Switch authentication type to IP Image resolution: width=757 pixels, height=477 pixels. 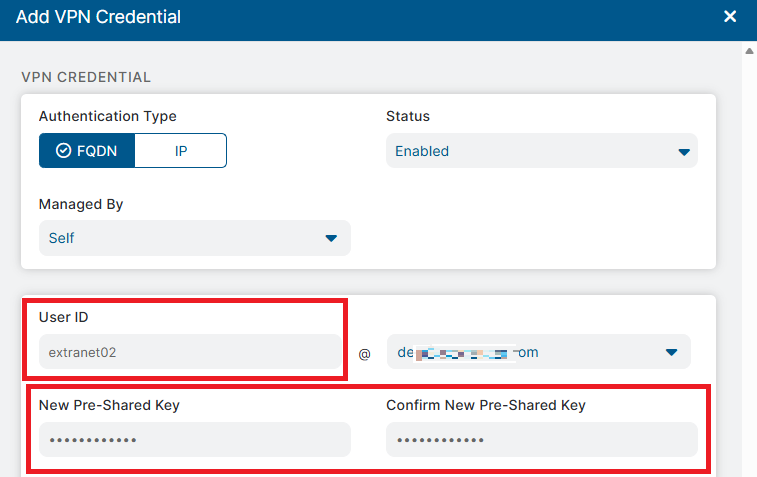click(181, 151)
